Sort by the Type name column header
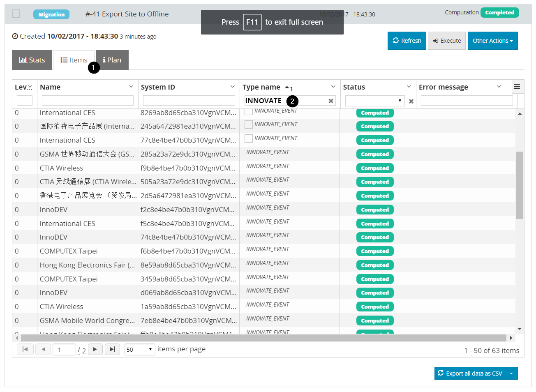The width and height of the screenshot is (536, 392). pos(261,87)
